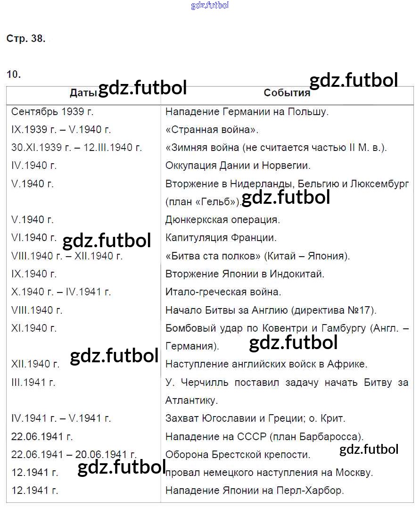Click the 'Оккупация Дании и Норвегии' entry
The image size is (420, 509).
pyautogui.click(x=238, y=166)
